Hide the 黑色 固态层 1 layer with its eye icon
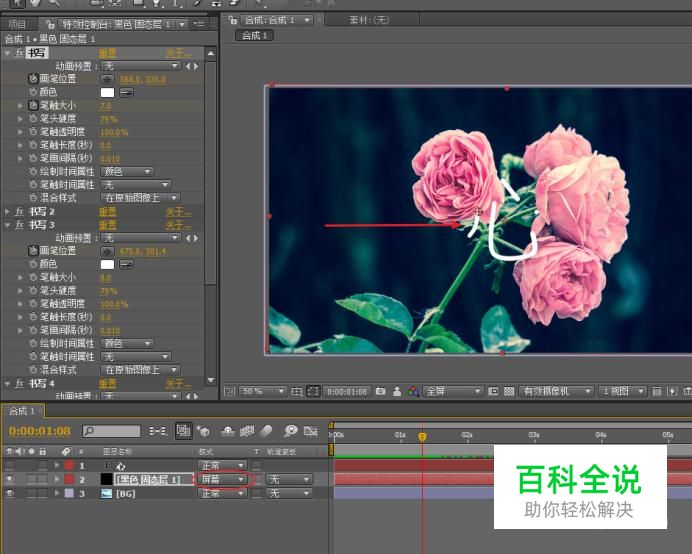The width and height of the screenshot is (692, 554). [x=10, y=479]
